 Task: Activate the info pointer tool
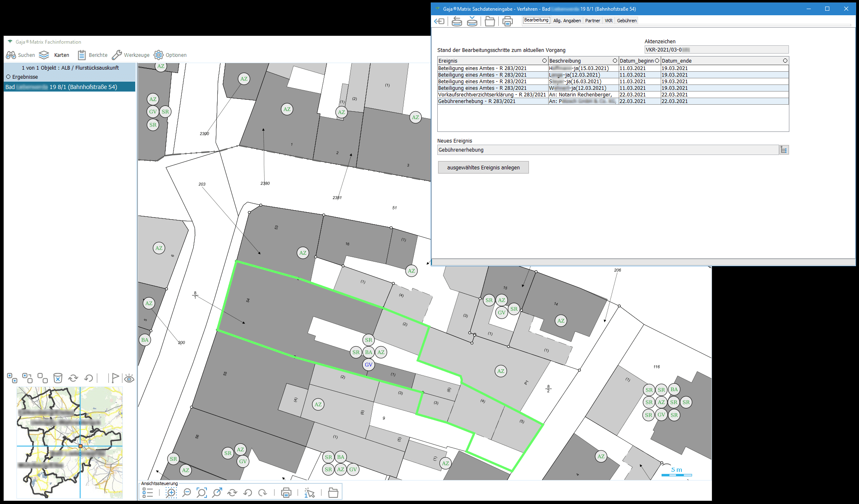click(310, 492)
